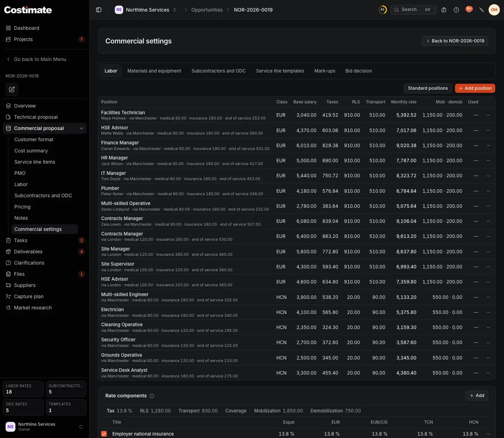Open the clipboard tasks icon in header
The image size is (504, 438).
(444, 10)
